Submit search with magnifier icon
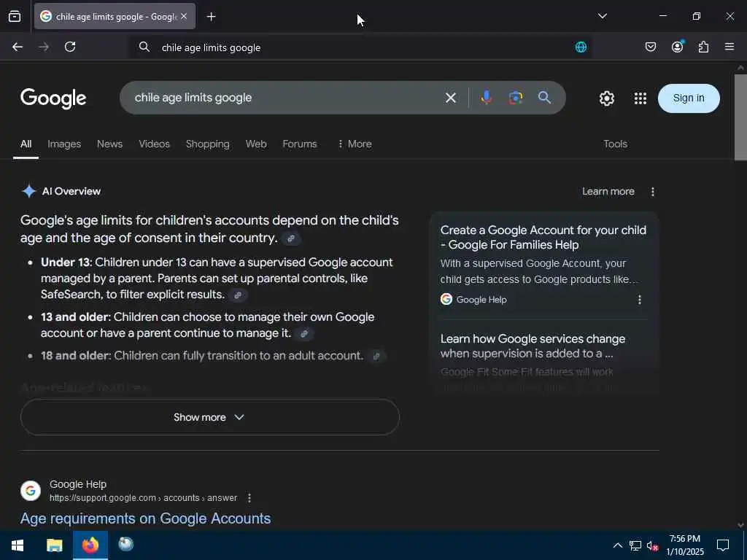Viewport: 747px width, 560px height. [544, 98]
